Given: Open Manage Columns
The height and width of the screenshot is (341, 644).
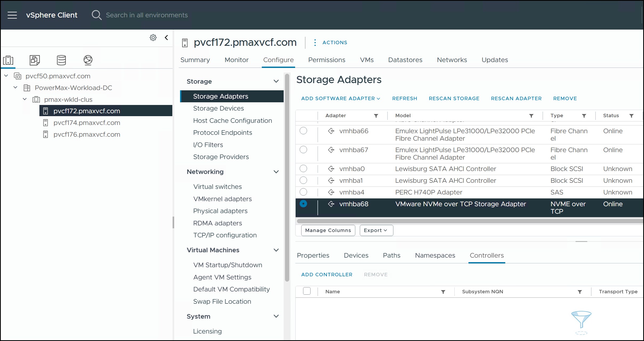Looking at the screenshot, I should click(x=328, y=230).
